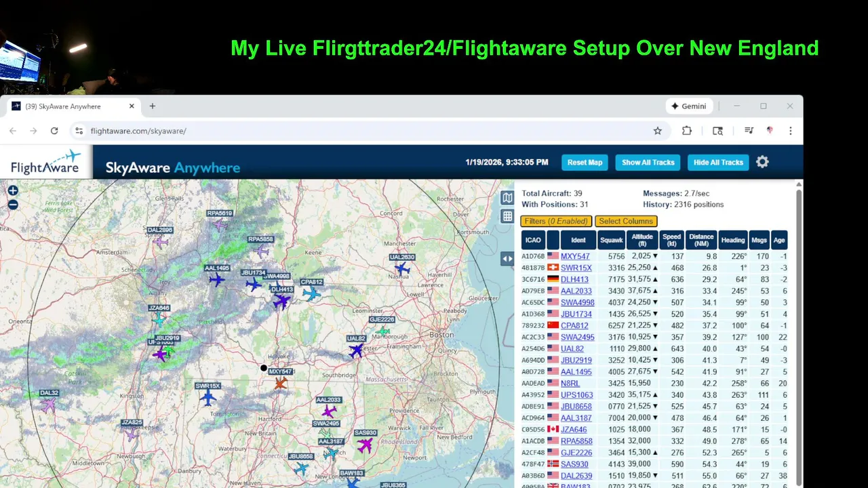
Task: Reload the page in Chrome
Action: click(x=54, y=131)
